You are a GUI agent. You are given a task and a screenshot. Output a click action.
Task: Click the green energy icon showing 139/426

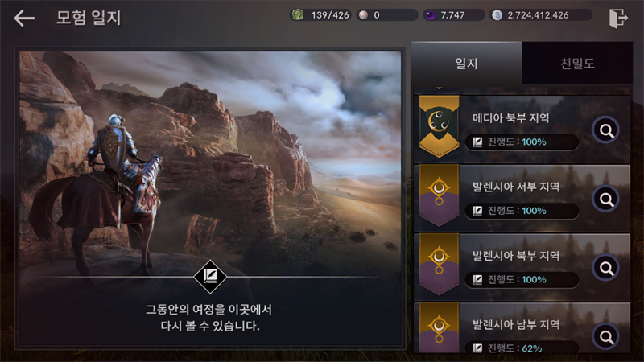point(298,15)
